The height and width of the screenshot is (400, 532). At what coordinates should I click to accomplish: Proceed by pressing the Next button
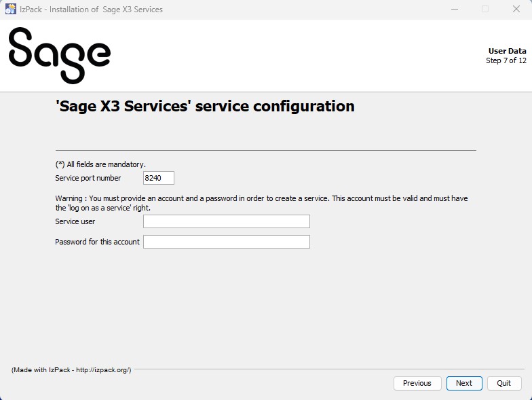[464, 383]
